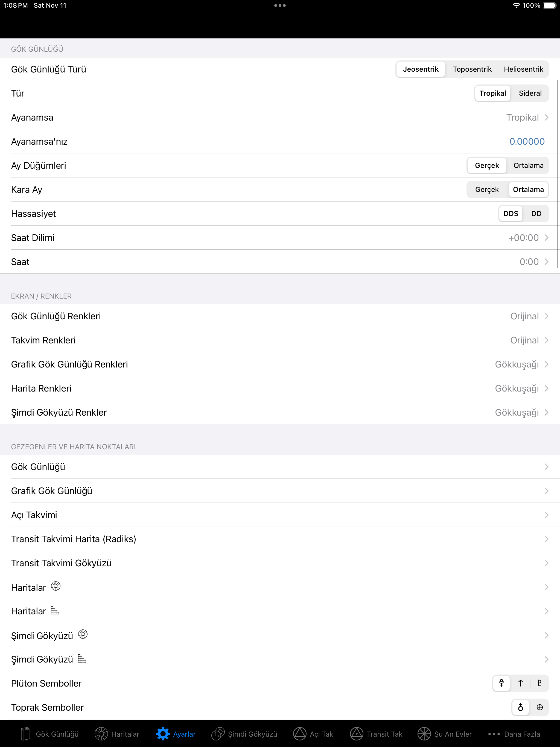
Task: Open Açı Takvimi planet settings
Action: click(x=280, y=515)
